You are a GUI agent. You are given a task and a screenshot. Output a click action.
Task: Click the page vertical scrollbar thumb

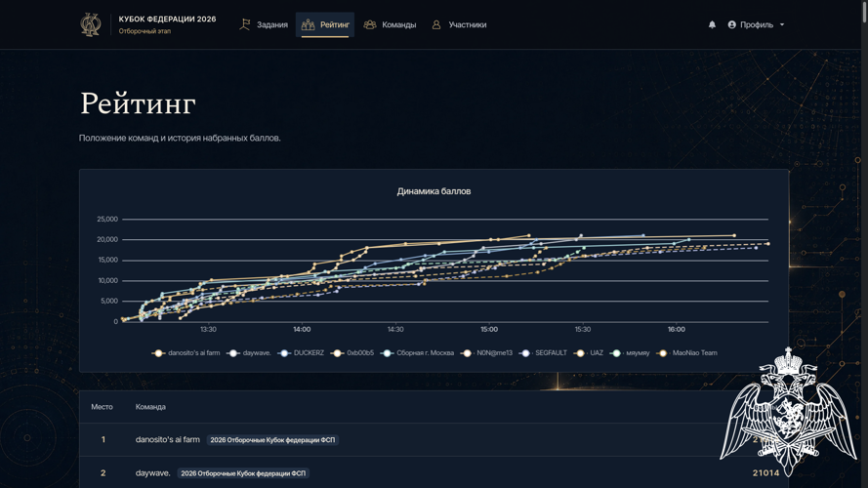864,12
